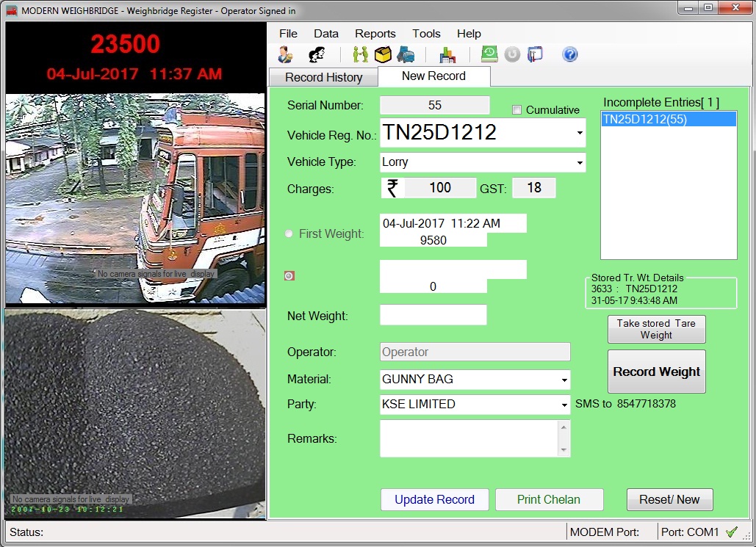Select the First Weight radio button
The height and width of the screenshot is (547, 756).
tap(289, 234)
